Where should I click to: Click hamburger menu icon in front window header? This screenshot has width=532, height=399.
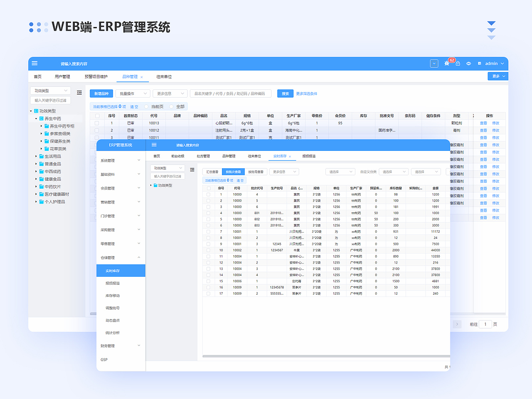click(154, 145)
